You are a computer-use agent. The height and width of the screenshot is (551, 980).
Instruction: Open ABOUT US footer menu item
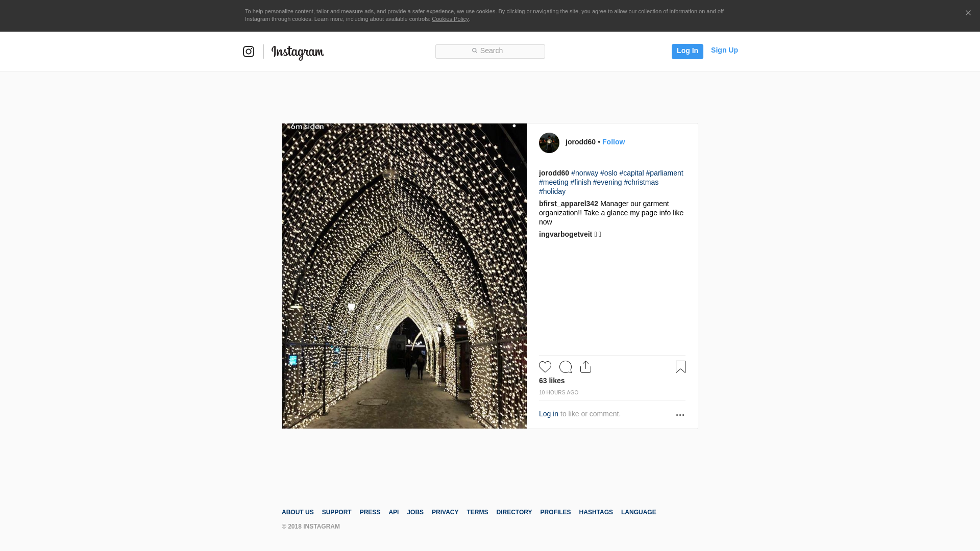click(x=298, y=512)
